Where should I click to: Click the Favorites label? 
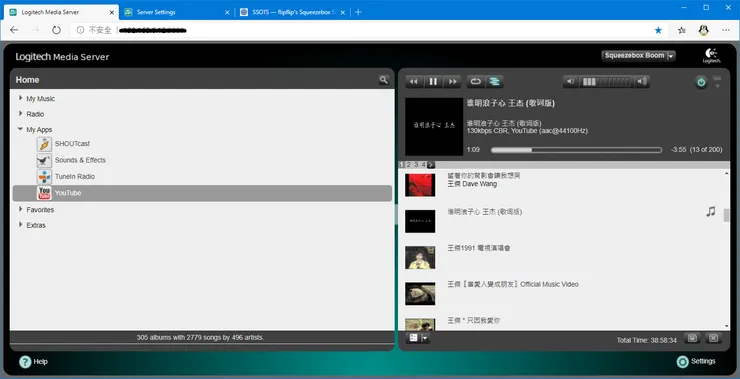click(x=40, y=210)
